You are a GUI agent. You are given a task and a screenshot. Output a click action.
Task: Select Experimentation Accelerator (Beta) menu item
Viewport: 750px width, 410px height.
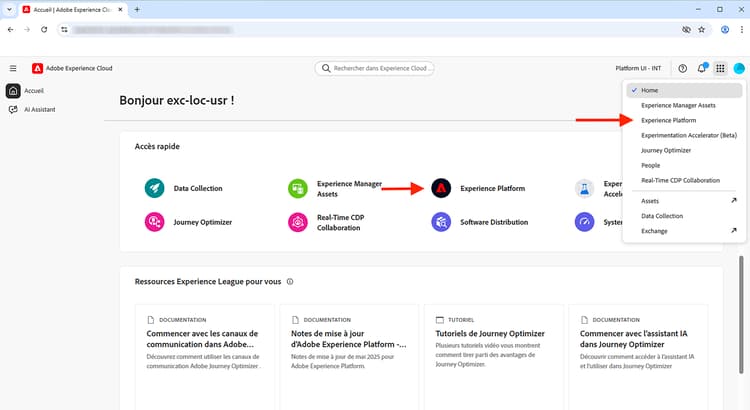coord(684,135)
